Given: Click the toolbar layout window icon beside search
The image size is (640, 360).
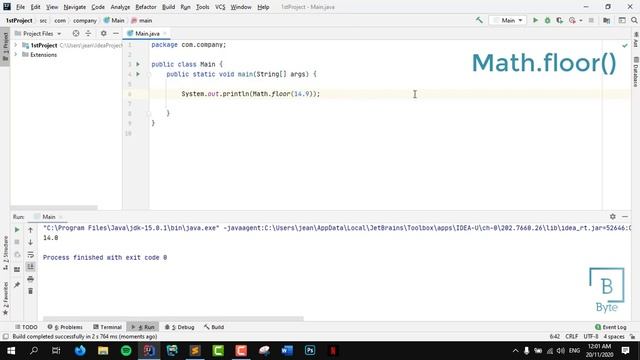Looking at the screenshot, I should pyautogui.click(x=622, y=20).
